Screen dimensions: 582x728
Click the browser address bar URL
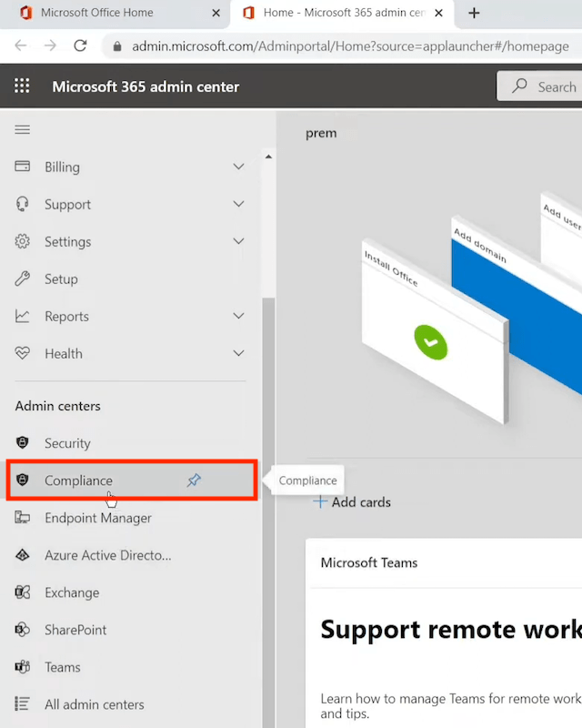click(350, 46)
